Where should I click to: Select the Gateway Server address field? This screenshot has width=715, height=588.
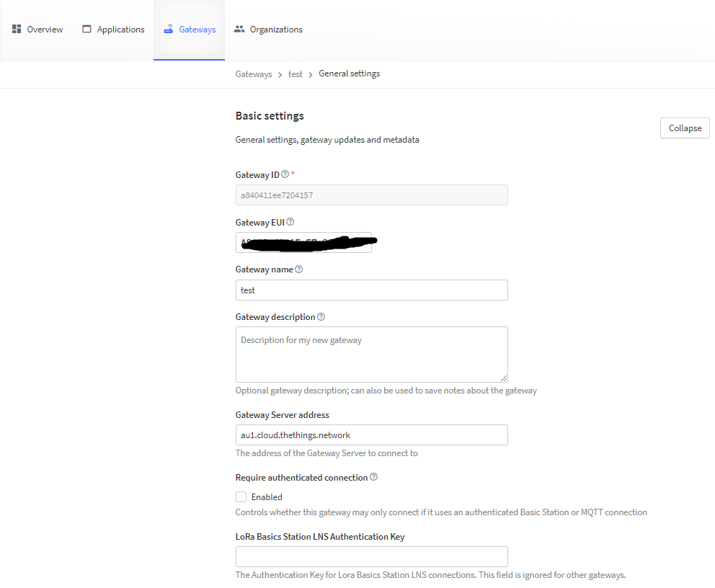[371, 435]
